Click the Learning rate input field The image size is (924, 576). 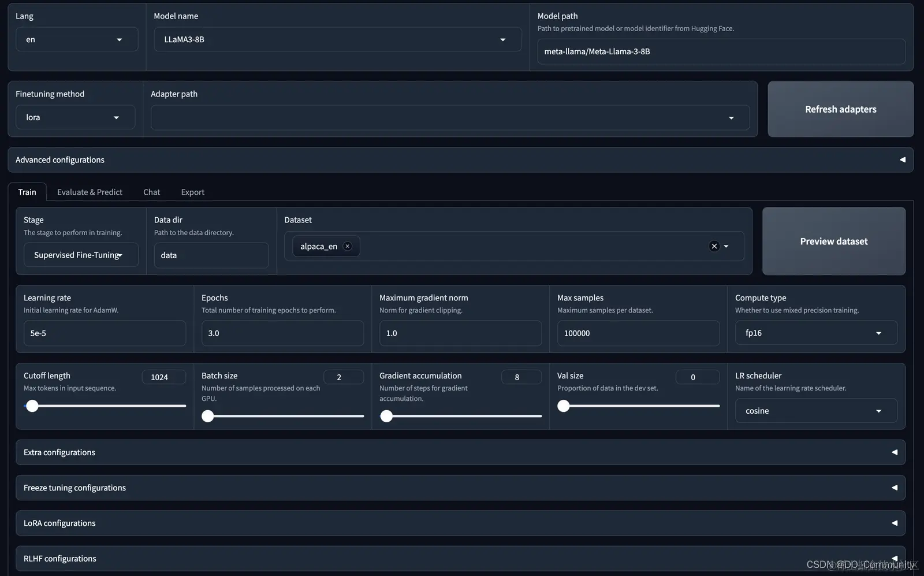pos(105,333)
